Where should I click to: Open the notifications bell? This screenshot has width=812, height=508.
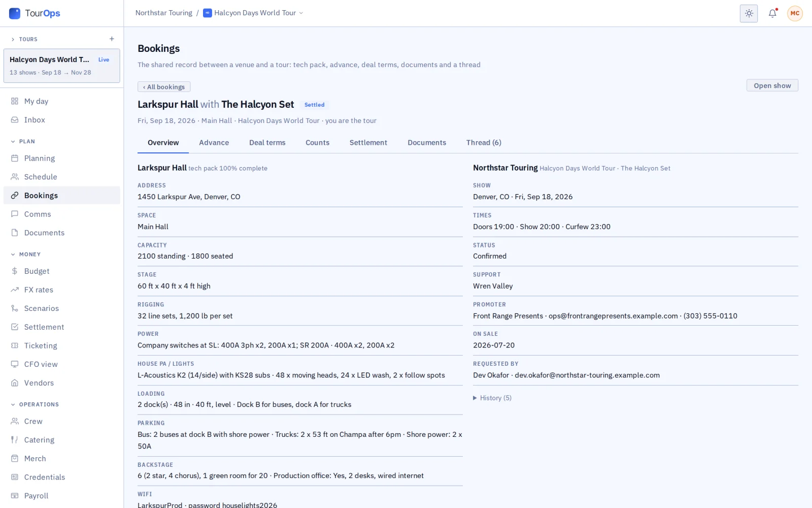point(772,14)
